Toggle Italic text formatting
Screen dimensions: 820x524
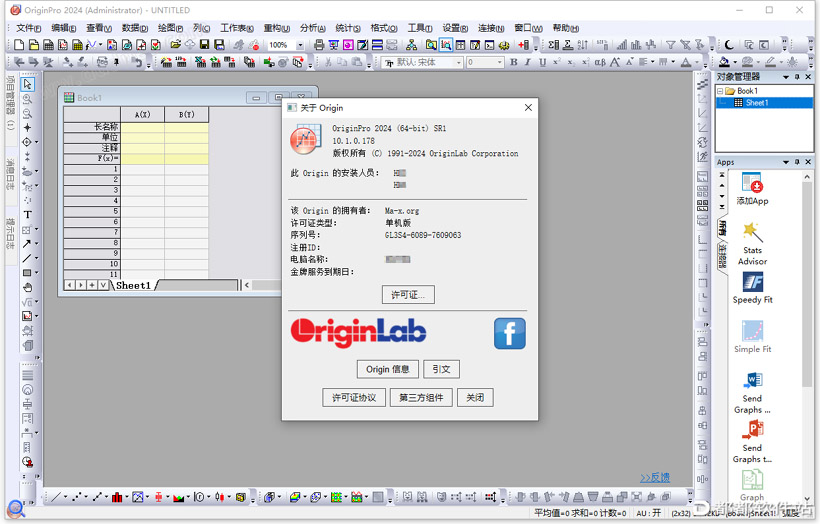528,62
